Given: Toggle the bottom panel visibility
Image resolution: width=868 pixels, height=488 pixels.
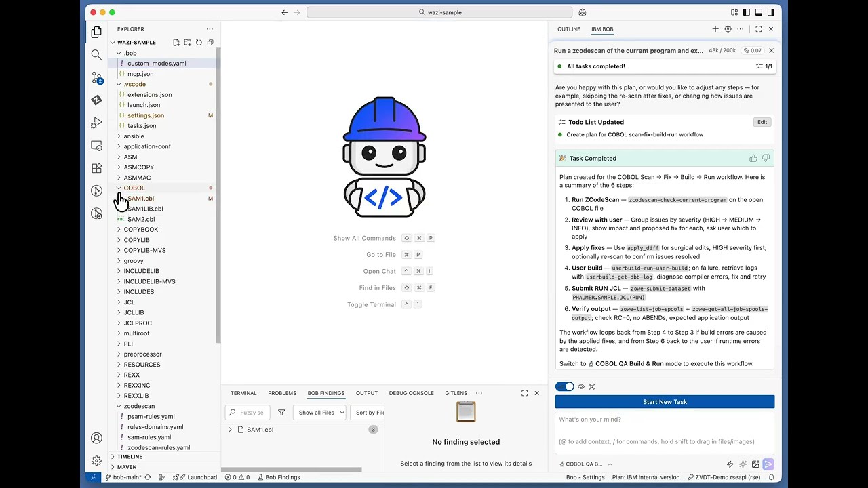Looking at the screenshot, I should point(759,12).
